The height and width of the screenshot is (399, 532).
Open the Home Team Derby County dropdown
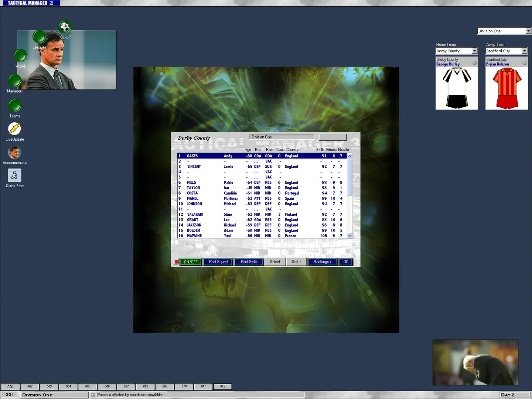(x=475, y=51)
